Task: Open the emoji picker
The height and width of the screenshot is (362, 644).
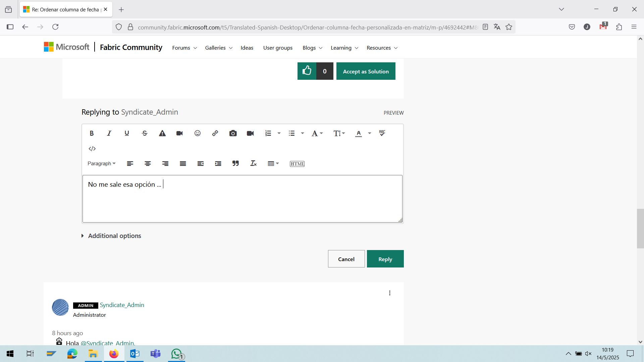Action: click(x=198, y=133)
